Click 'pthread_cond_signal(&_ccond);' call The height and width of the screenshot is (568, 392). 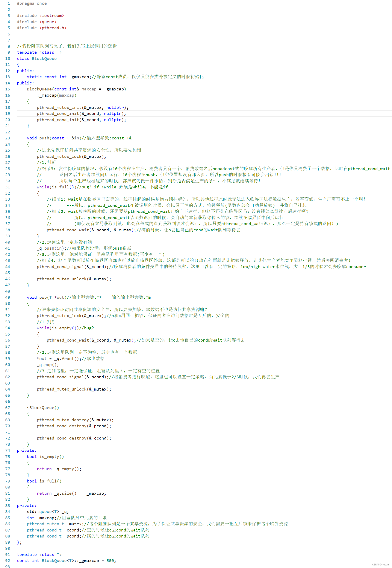[x=73, y=267]
